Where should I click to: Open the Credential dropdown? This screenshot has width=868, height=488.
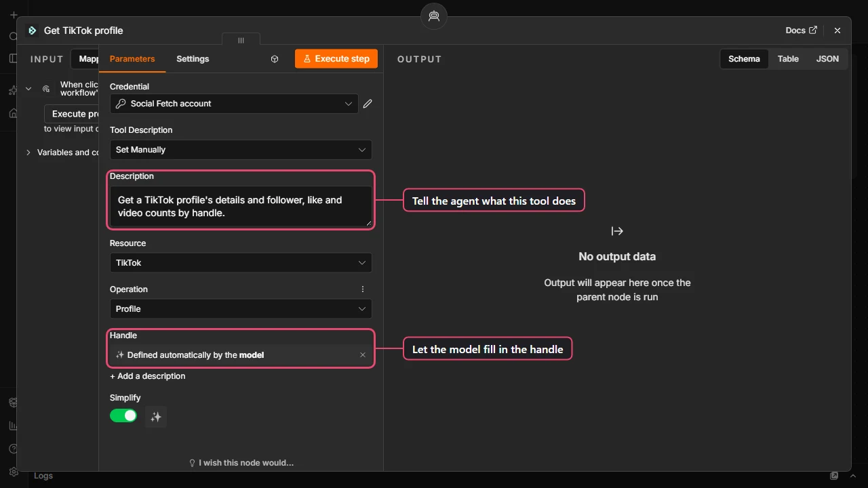[234, 104]
